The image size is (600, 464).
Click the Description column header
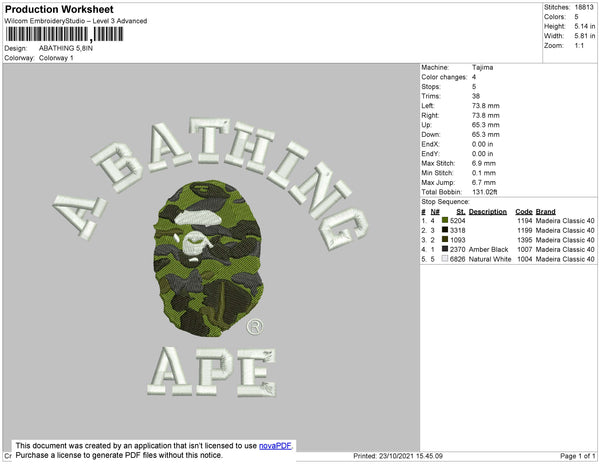[488, 212]
